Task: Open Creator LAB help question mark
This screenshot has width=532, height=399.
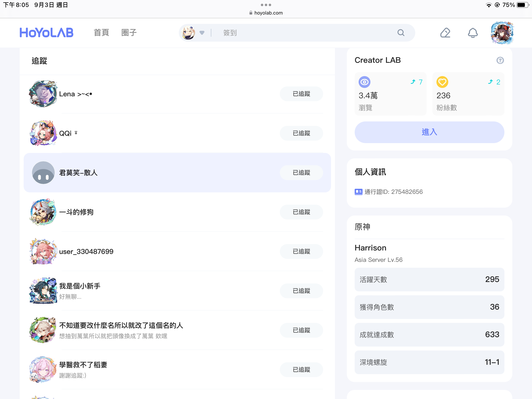Action: coord(500,60)
